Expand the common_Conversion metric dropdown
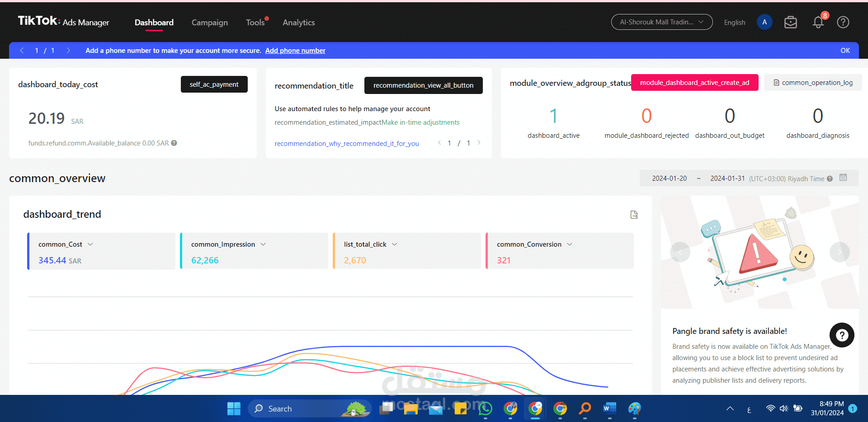This screenshot has height=422, width=868. pyautogui.click(x=570, y=244)
